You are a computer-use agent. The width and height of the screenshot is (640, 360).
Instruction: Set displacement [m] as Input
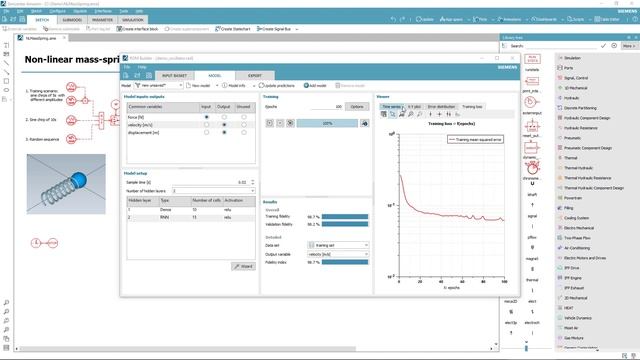pos(206,133)
